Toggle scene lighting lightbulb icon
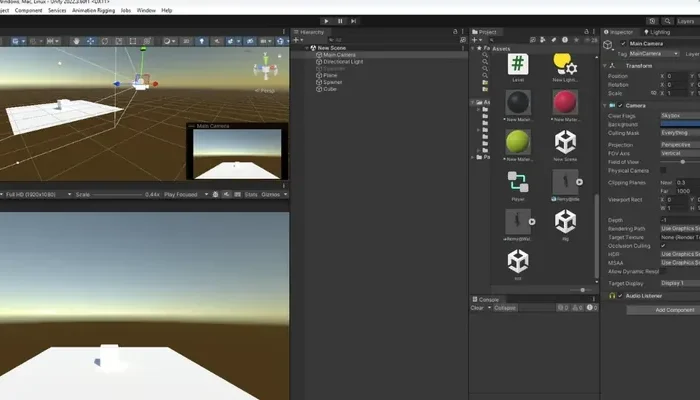Viewport: 700px width, 400px height. coord(202,41)
